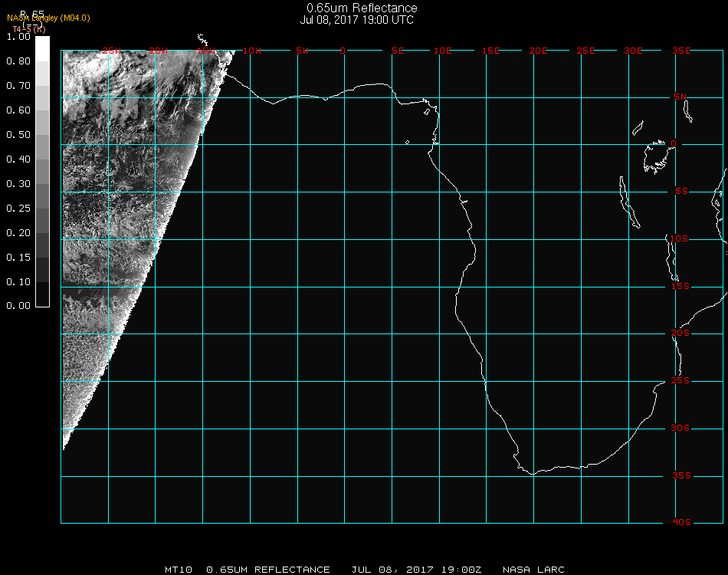Screen dimensions: 728x575
Task: Click the Lake Tanganyika outline on the map
Action: 629,202
